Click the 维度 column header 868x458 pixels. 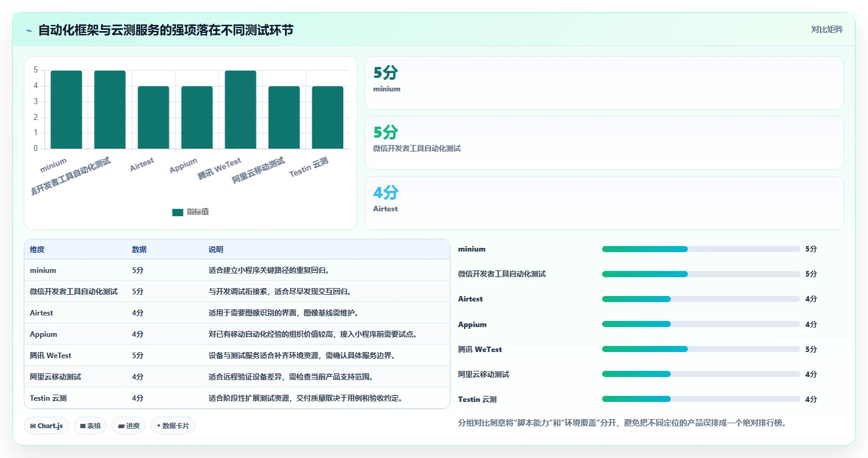point(37,250)
